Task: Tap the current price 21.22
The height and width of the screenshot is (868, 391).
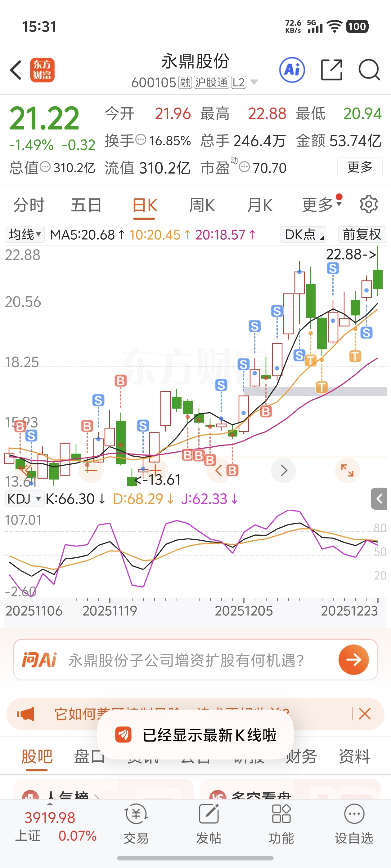Action: point(44,118)
